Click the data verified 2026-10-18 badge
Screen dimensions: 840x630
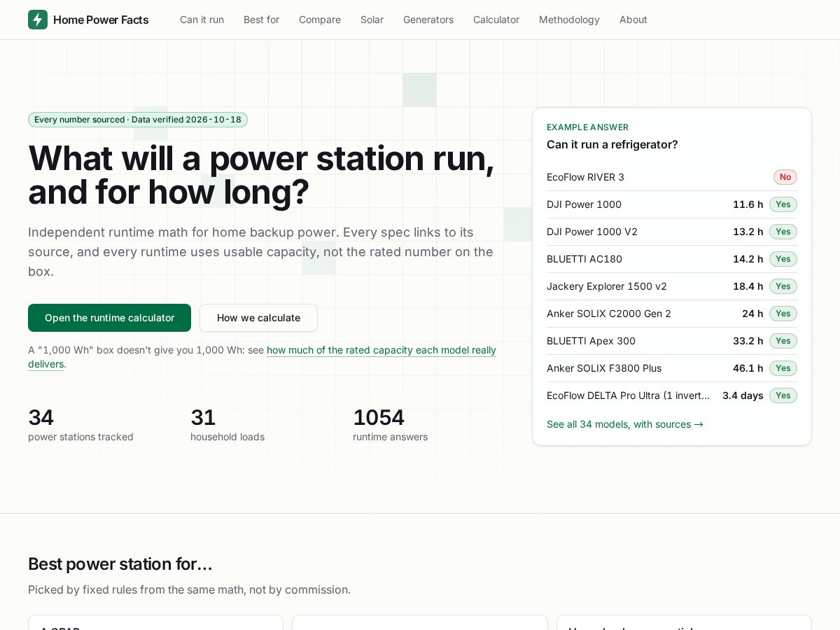tap(138, 120)
